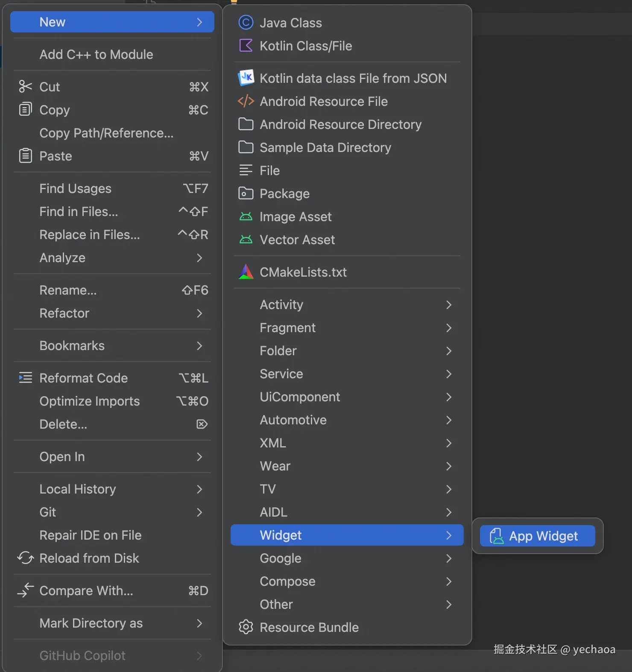The height and width of the screenshot is (672, 632).
Task: Open the Fragment submenu item
Action: [287, 328]
